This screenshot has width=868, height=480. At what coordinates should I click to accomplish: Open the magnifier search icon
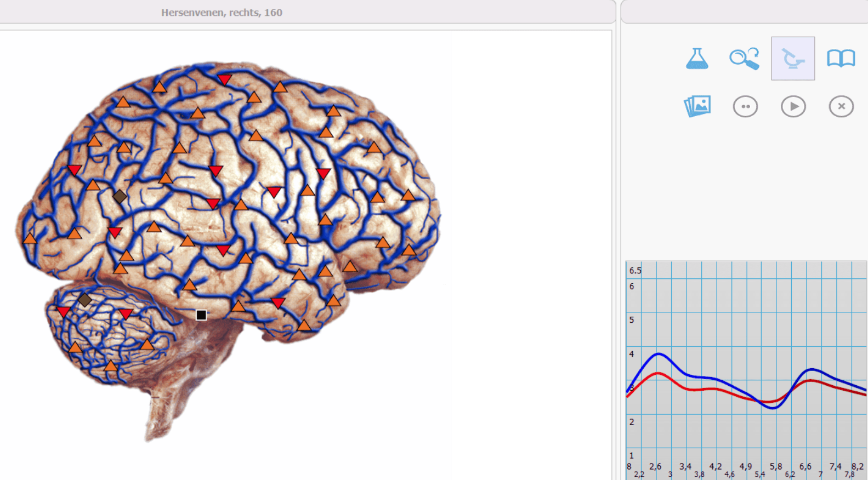[744, 59]
